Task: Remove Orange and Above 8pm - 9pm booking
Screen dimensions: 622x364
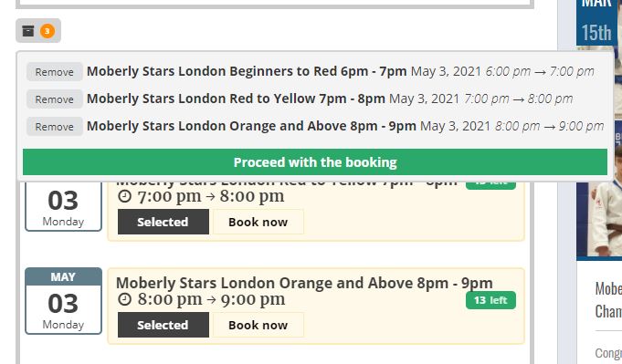Action: click(55, 127)
